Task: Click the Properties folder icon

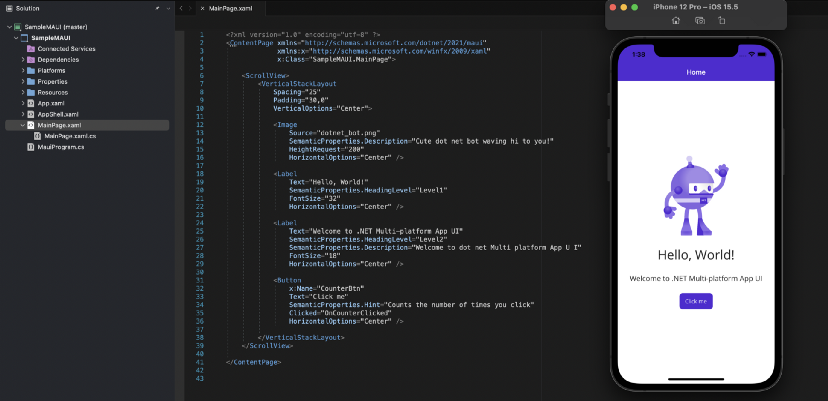Action: click(31, 81)
